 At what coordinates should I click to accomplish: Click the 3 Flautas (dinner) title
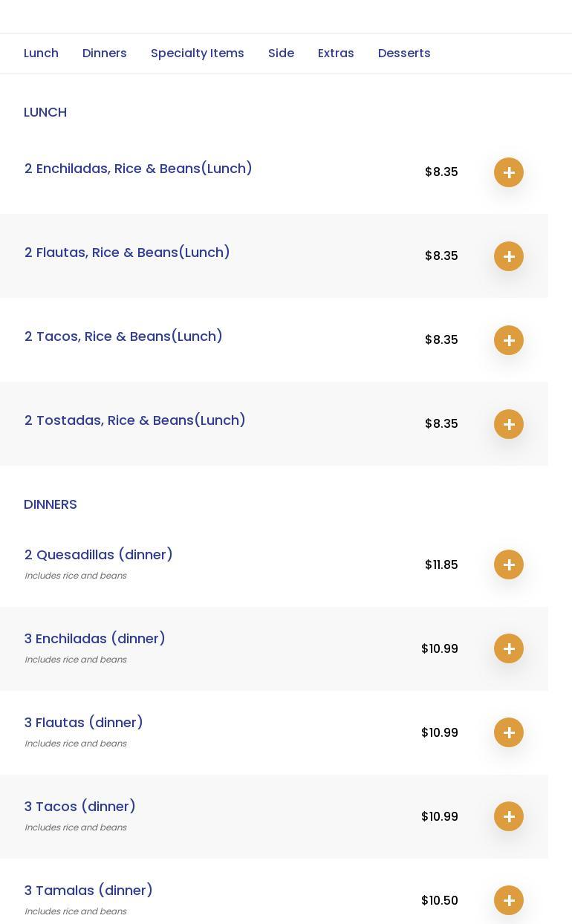tap(84, 723)
